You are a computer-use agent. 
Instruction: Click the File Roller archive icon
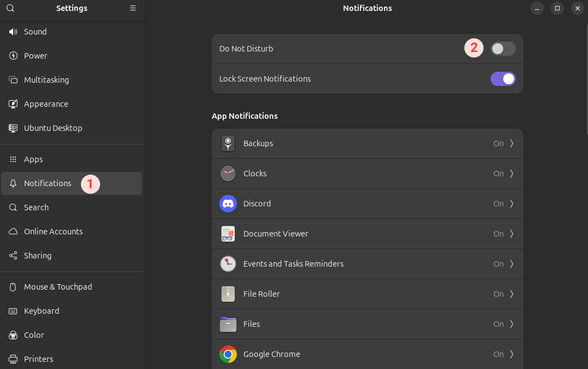pyautogui.click(x=228, y=294)
